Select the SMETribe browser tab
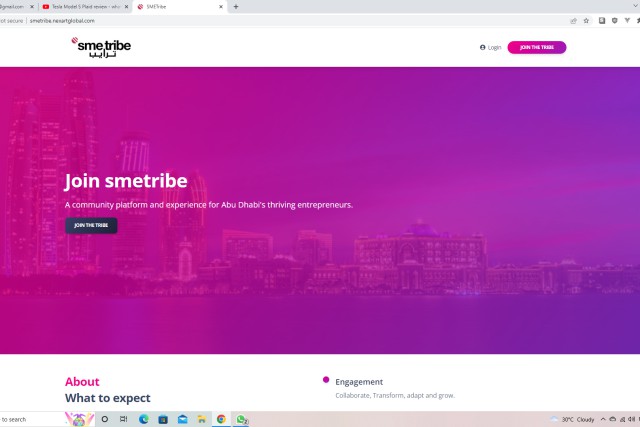Image resolution: width=640 pixels, height=427 pixels. click(x=178, y=7)
